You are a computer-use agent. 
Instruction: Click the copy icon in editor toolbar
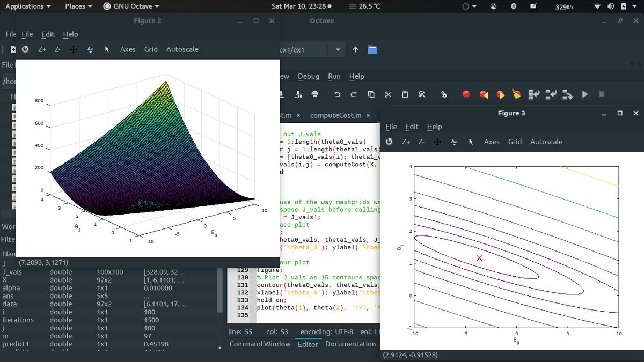click(x=371, y=94)
